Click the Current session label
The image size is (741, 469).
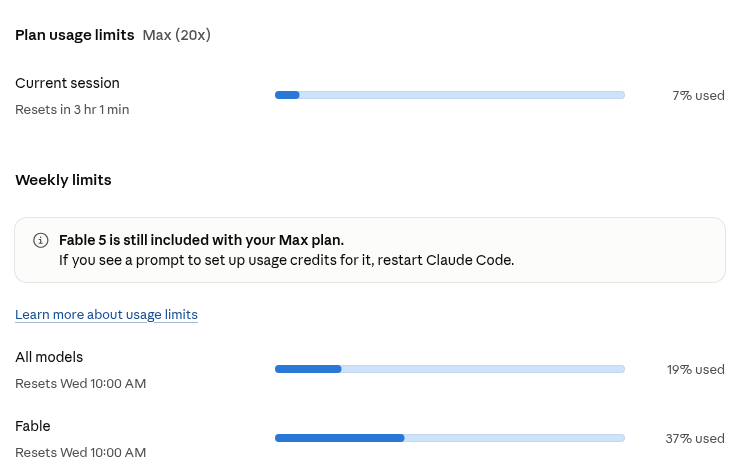[x=67, y=83]
